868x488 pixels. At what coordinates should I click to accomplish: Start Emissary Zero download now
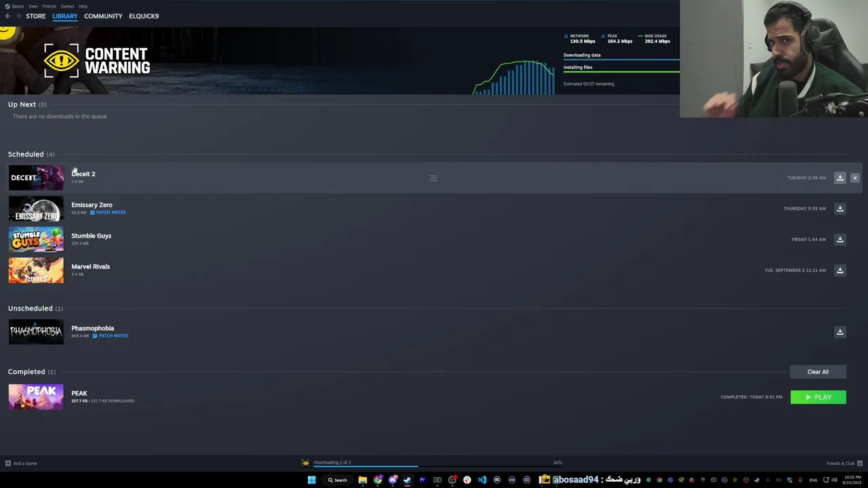(840, 209)
